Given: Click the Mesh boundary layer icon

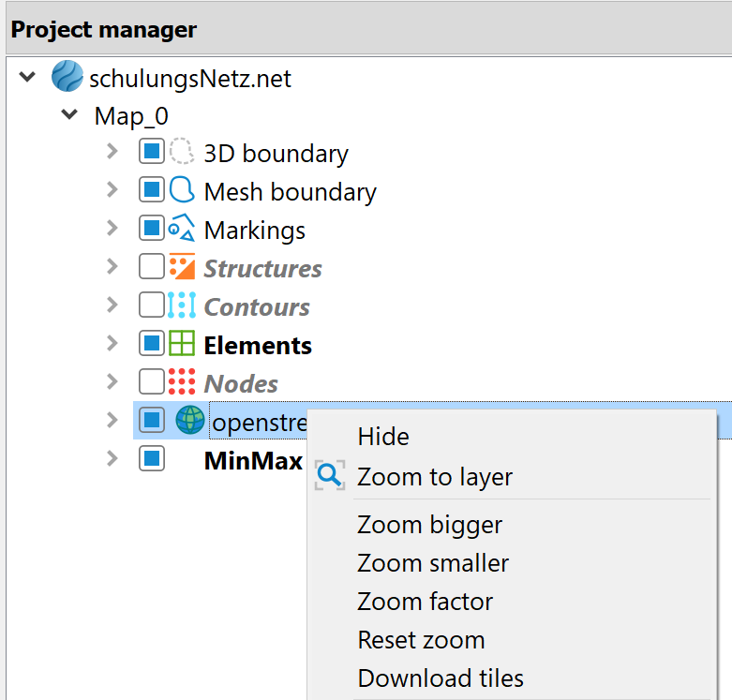Looking at the screenshot, I should [x=182, y=190].
